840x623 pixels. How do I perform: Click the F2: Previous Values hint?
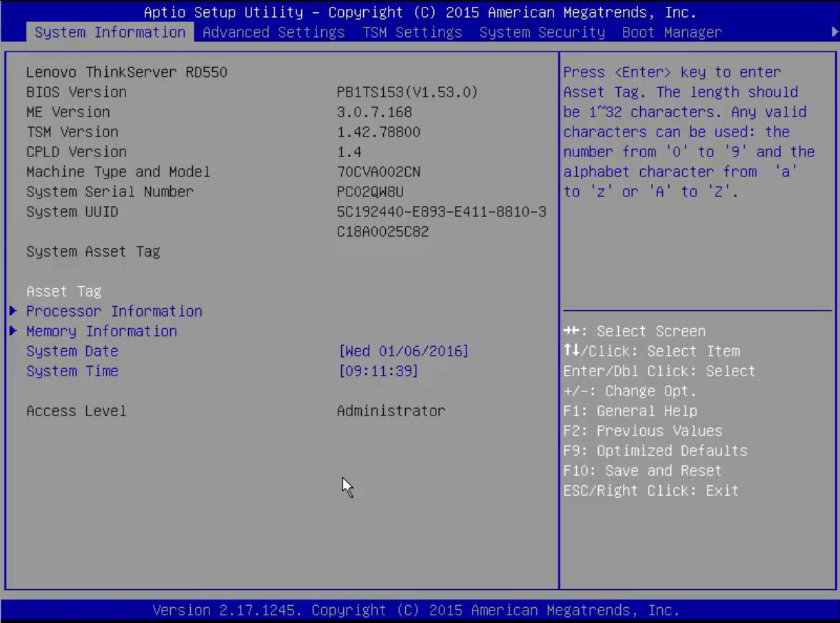[643, 431]
